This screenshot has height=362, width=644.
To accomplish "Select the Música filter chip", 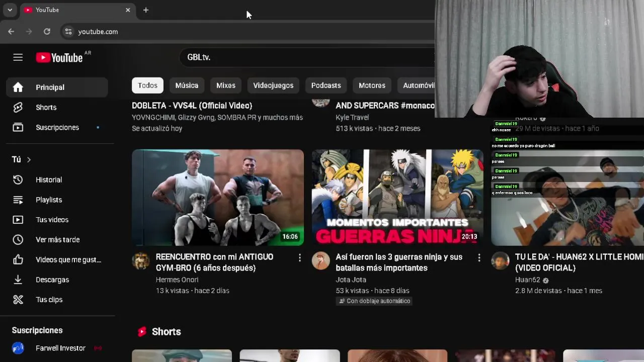I will [187, 85].
